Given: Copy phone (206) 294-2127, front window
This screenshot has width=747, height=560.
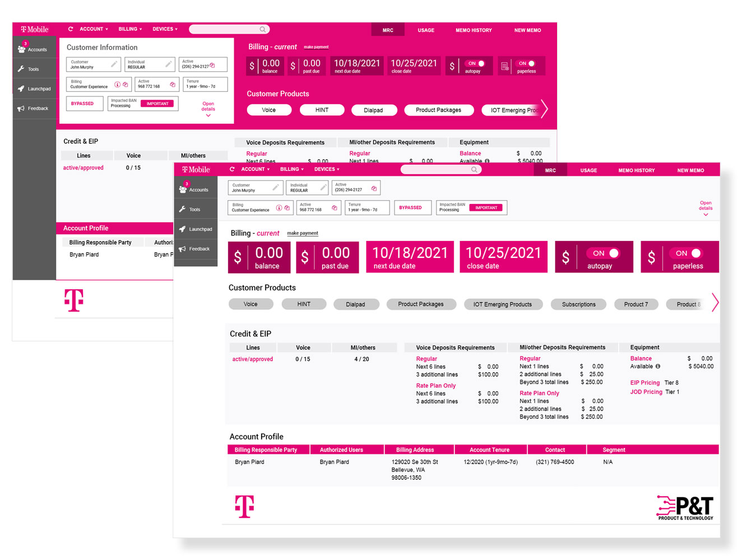Looking at the screenshot, I should [374, 188].
